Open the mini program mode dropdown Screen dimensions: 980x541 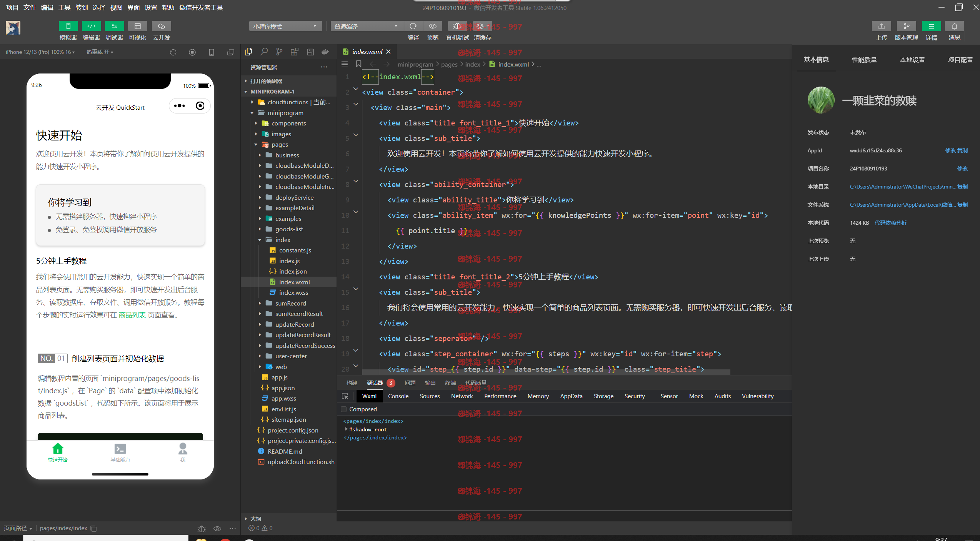285,26
